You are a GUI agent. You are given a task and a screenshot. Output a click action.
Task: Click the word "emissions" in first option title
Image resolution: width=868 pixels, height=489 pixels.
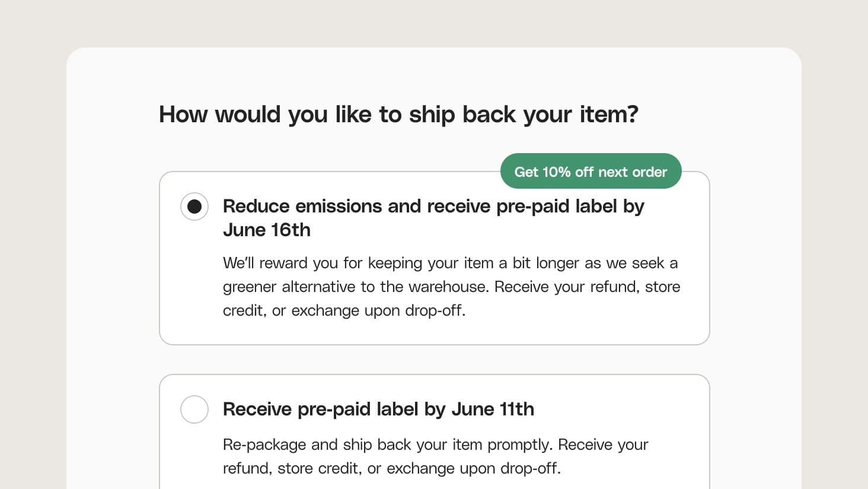tap(339, 207)
